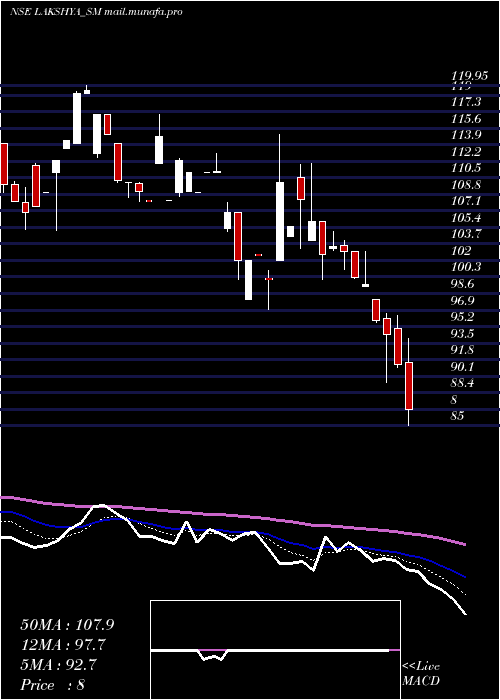This screenshot has width=500, height=700.
Task: Click the 102 price axis label
Action: [x=460, y=251]
